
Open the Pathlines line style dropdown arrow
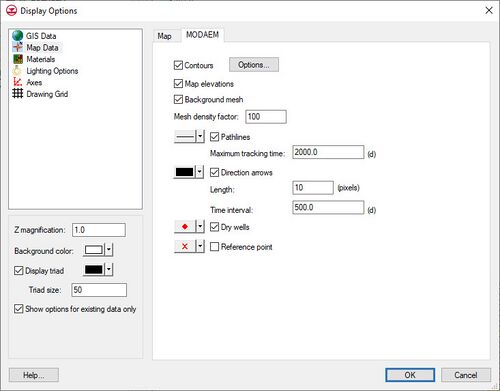200,136
